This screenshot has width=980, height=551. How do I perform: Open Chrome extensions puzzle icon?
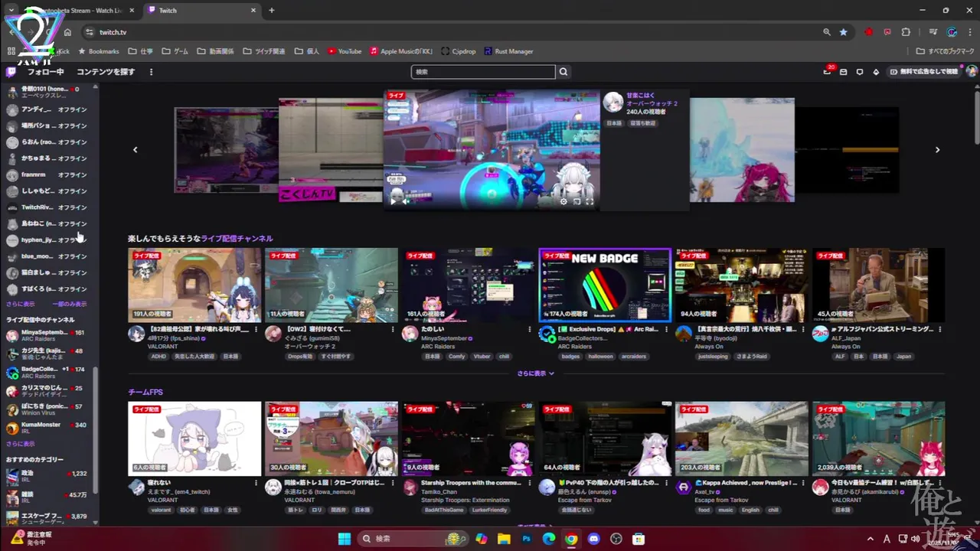pyautogui.click(x=906, y=32)
